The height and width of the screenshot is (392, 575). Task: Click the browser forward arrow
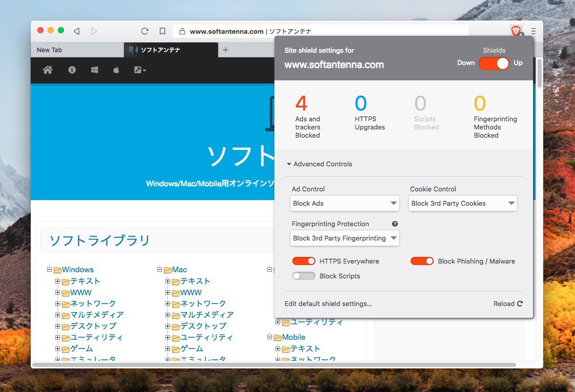coord(94,31)
